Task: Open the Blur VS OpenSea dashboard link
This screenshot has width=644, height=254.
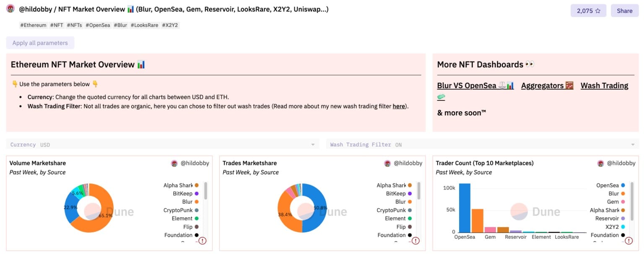Action: 475,86
